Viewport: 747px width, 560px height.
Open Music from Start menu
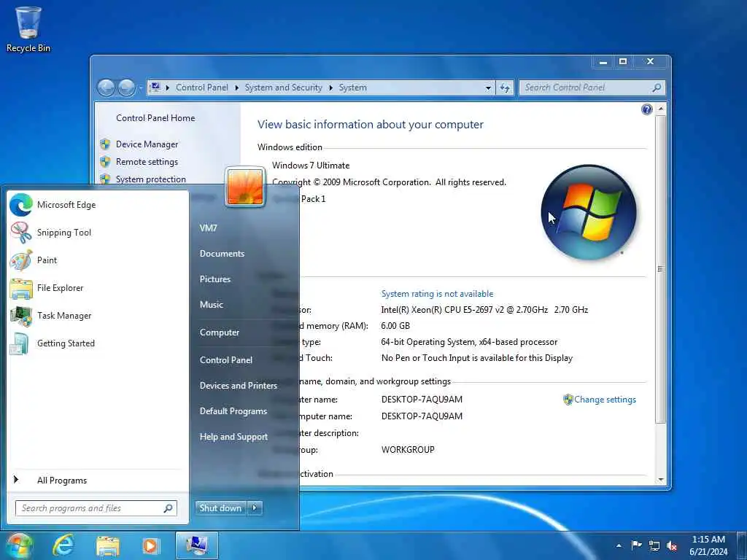click(212, 305)
